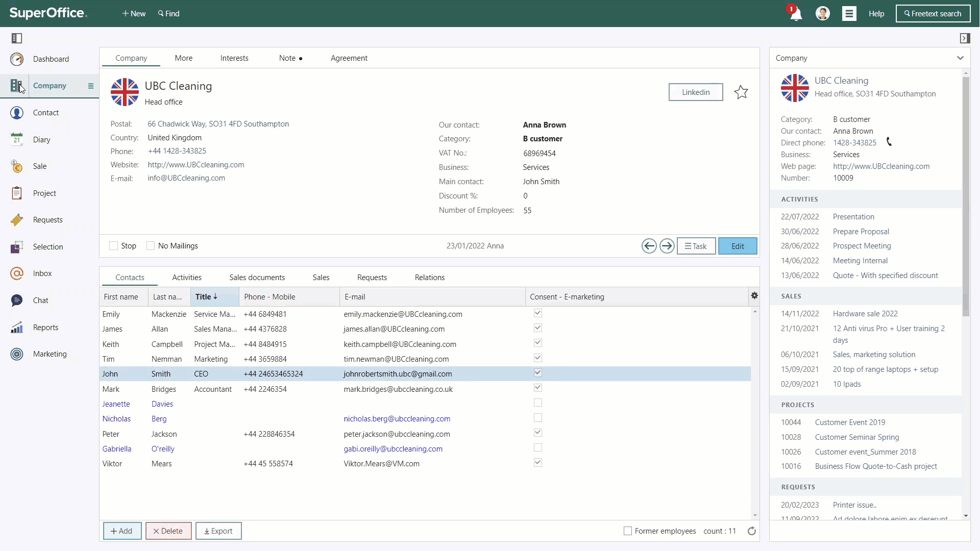Screen dimensions: 980x551
Task: Switch to the Interests tab
Action: 234,58
